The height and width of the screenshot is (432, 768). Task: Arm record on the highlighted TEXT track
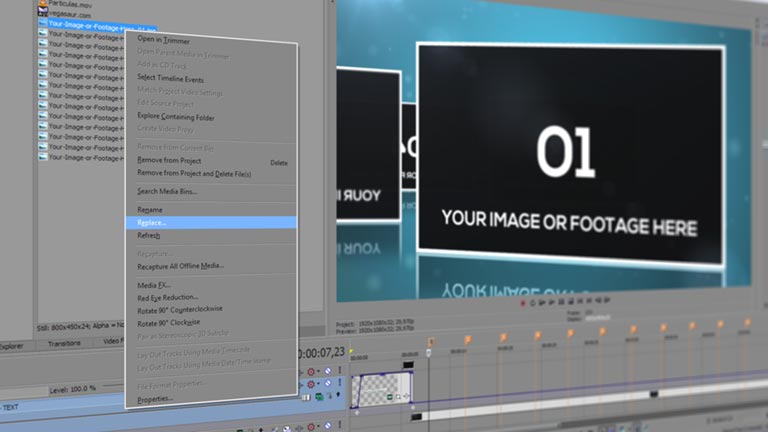311,384
